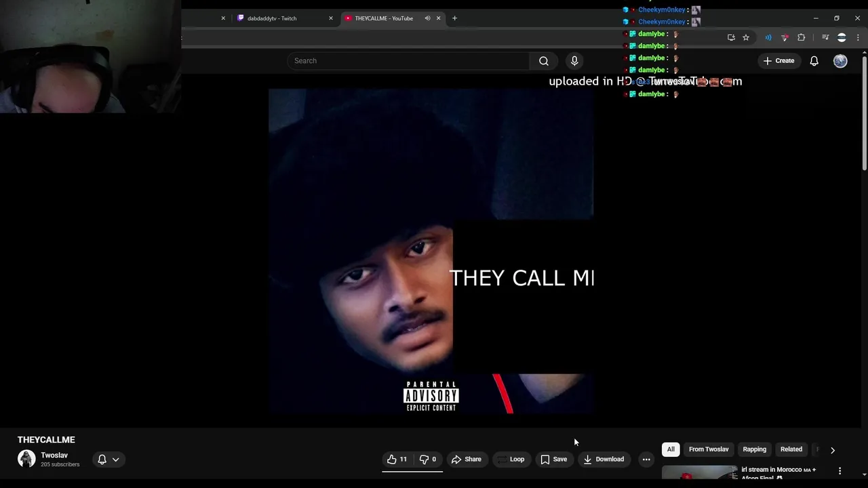Save the video to a playlist
The image size is (868, 488).
coord(553,460)
